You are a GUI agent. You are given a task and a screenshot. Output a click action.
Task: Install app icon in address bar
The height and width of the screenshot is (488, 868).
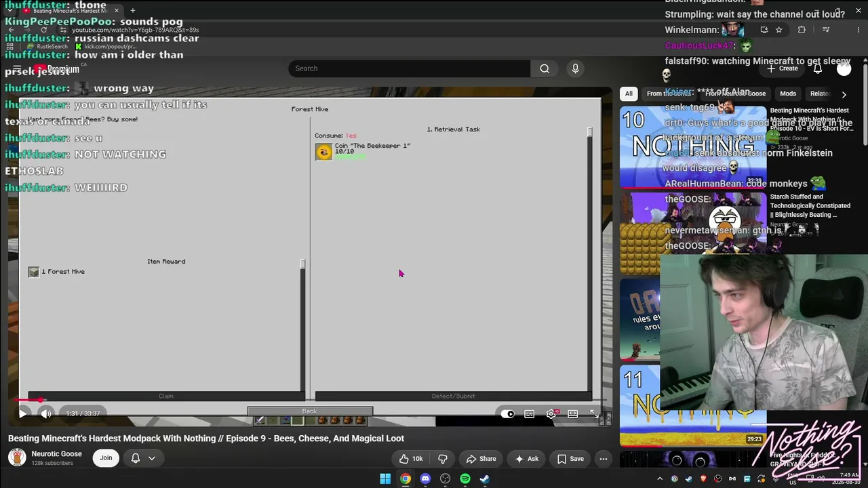click(x=764, y=30)
